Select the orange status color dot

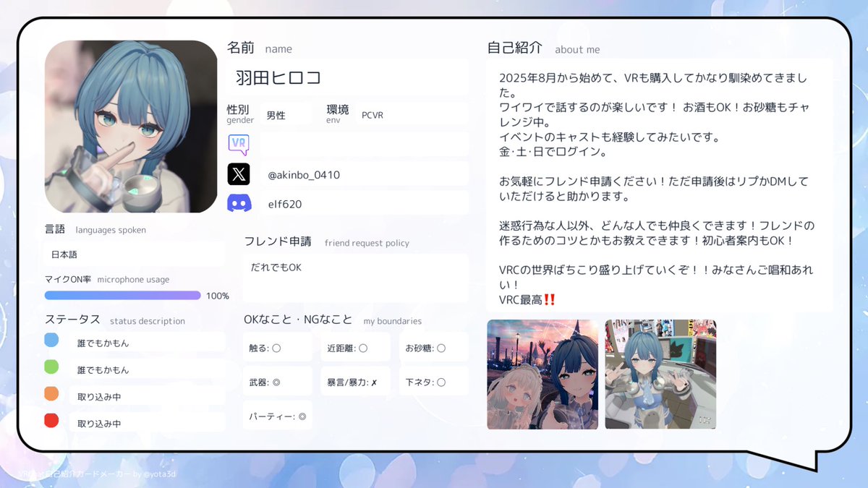point(51,394)
